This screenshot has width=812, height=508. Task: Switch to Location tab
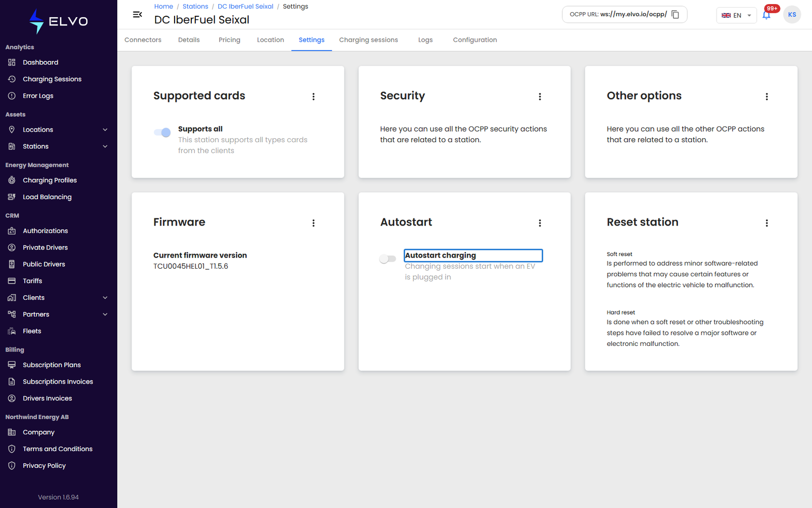(x=270, y=40)
